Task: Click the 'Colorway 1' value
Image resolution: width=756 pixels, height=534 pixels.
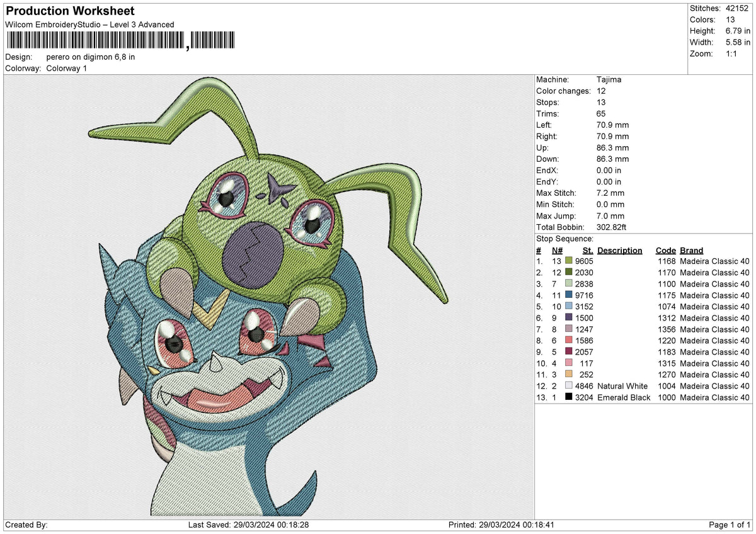Action: pos(67,68)
